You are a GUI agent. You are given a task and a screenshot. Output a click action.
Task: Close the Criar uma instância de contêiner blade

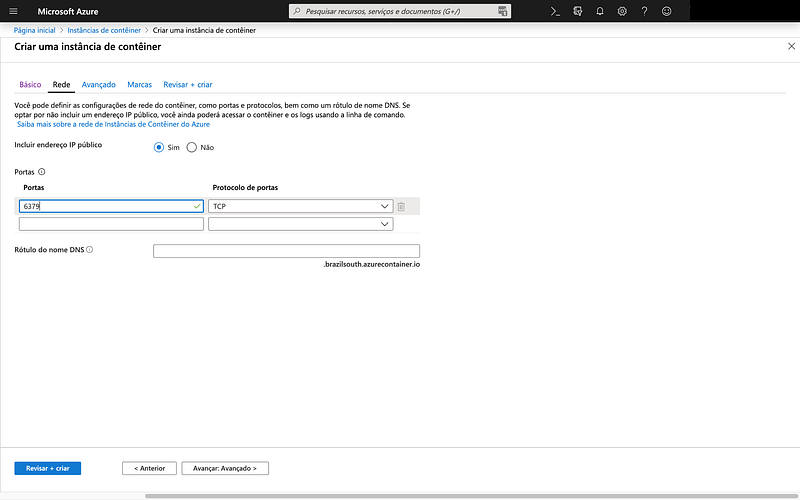pyautogui.click(x=791, y=46)
